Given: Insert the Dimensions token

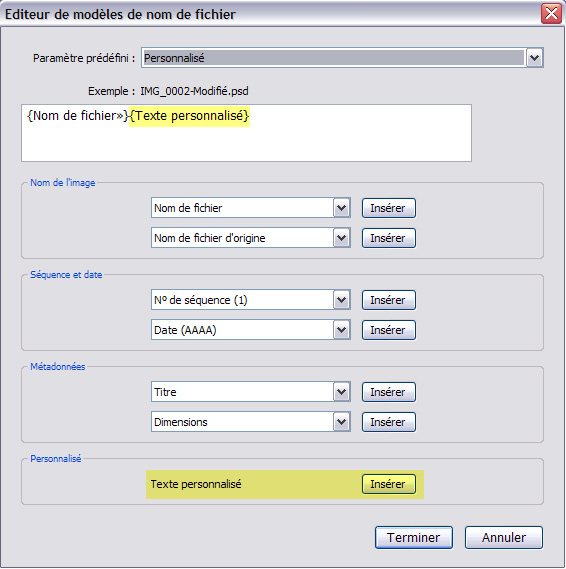Looking at the screenshot, I should point(389,422).
